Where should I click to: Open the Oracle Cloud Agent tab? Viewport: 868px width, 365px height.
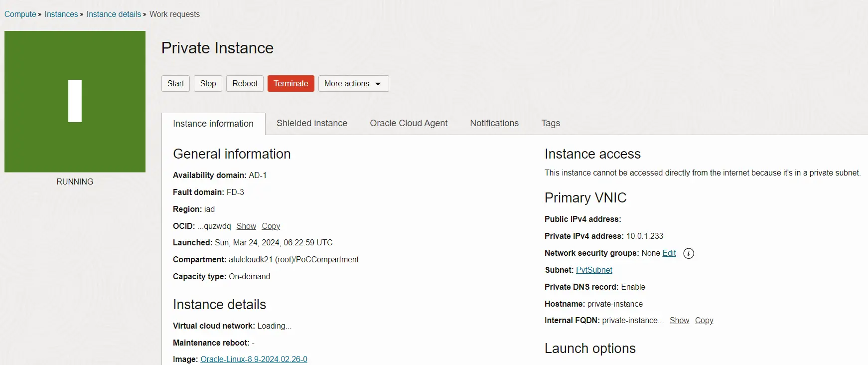[408, 123]
